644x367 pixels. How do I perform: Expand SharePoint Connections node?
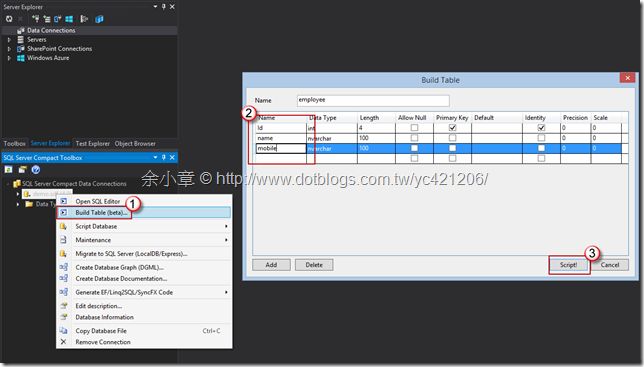coord(9,49)
